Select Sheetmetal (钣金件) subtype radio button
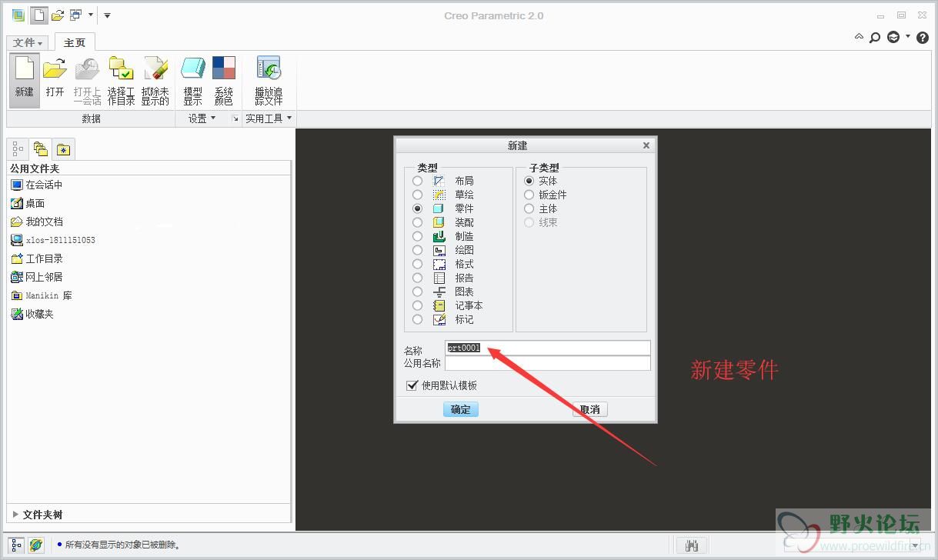Screen dimensions: 938x560 pos(529,195)
